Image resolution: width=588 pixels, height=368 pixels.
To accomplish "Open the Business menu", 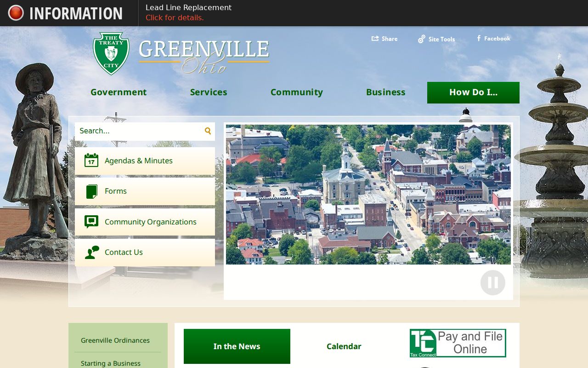I will click(x=386, y=92).
